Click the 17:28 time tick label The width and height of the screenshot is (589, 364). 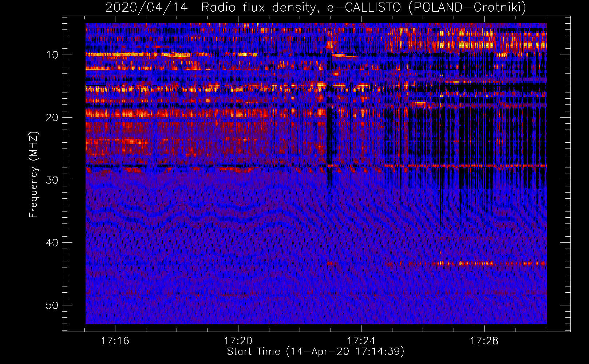484,341
